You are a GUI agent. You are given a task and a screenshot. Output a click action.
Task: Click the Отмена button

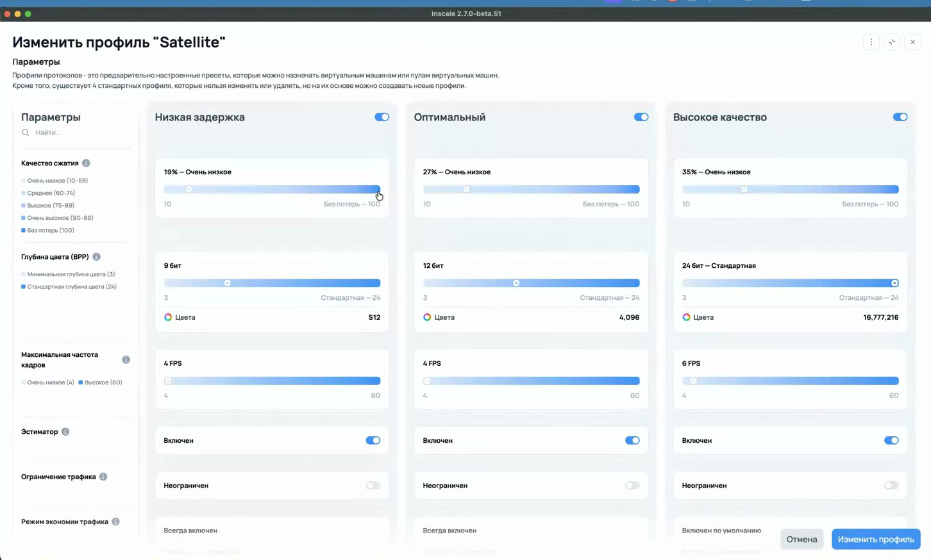click(x=801, y=539)
